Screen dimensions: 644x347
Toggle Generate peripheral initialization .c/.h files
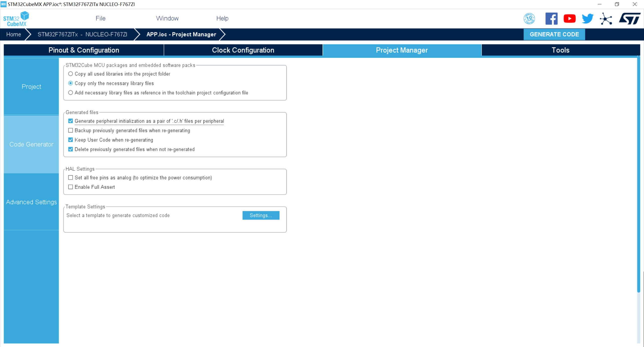click(70, 120)
